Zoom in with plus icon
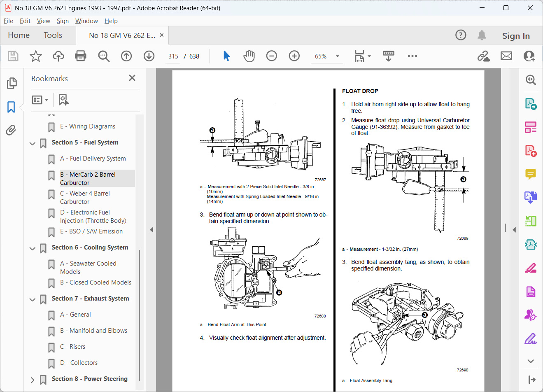This screenshot has width=543, height=392. [294, 56]
